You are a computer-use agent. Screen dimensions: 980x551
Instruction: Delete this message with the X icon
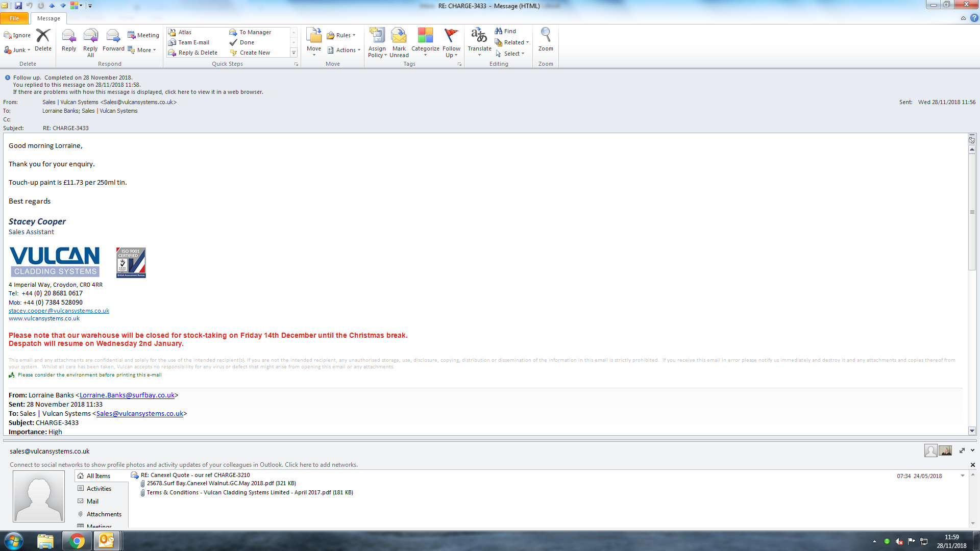(43, 36)
